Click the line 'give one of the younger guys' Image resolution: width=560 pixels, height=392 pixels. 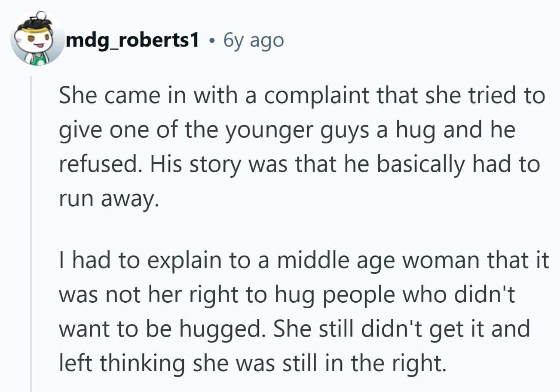[x=287, y=131]
